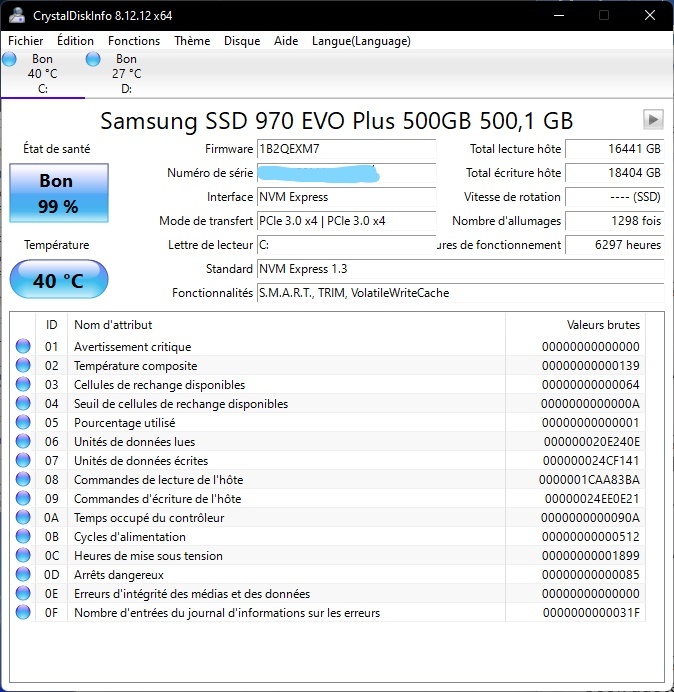
Task: Click the D: drive blue status orb
Action: (x=93, y=59)
